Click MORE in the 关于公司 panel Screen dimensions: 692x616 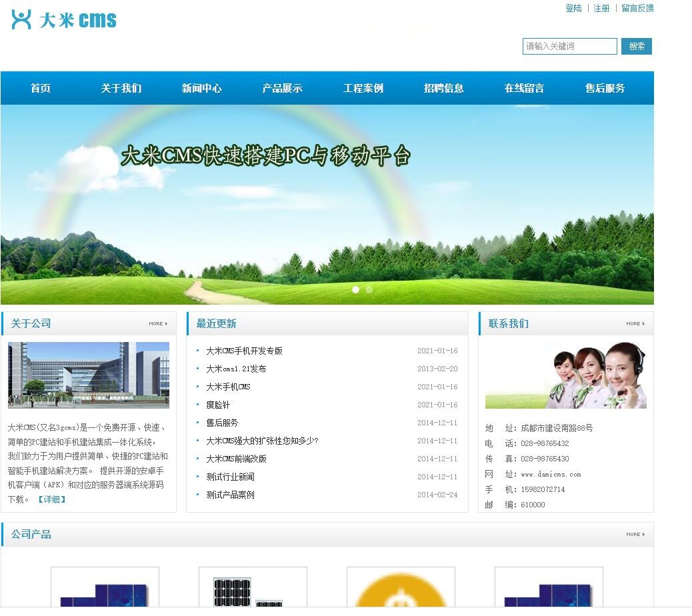click(158, 323)
